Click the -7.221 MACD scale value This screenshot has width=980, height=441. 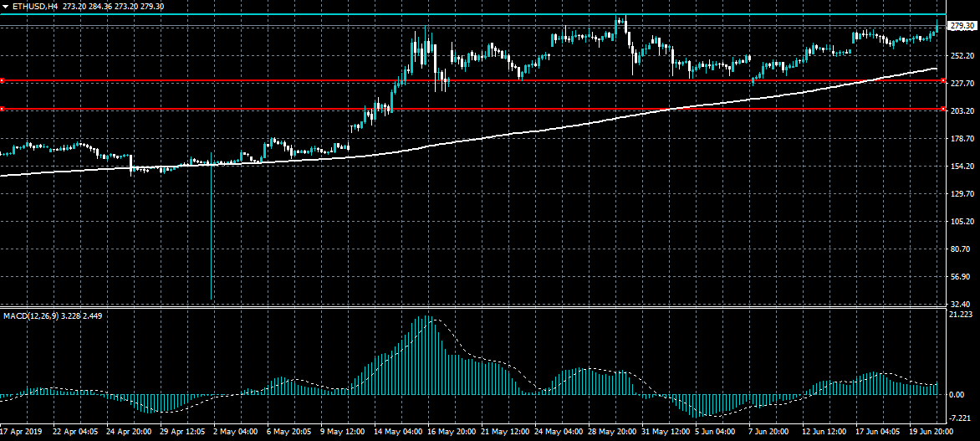coord(962,418)
